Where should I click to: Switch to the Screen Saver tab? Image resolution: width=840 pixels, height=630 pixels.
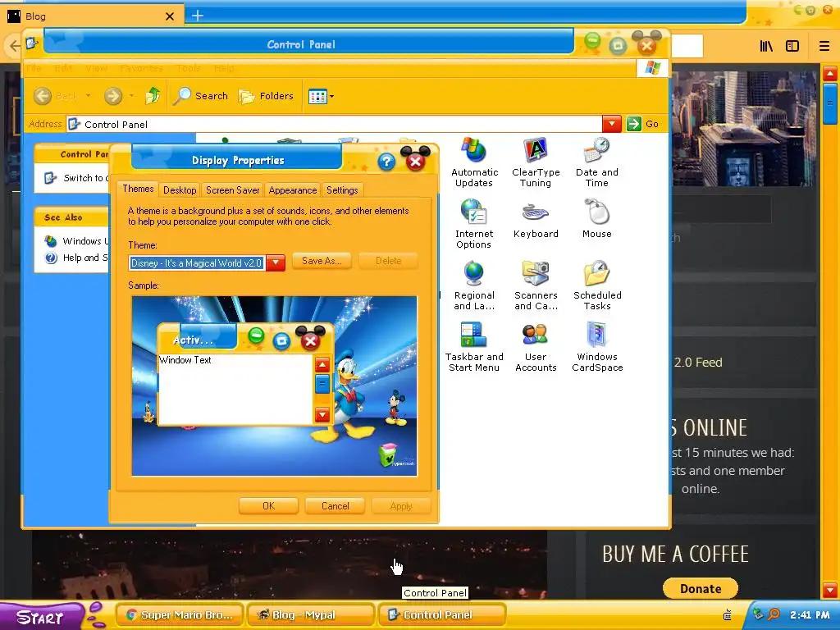tap(232, 190)
